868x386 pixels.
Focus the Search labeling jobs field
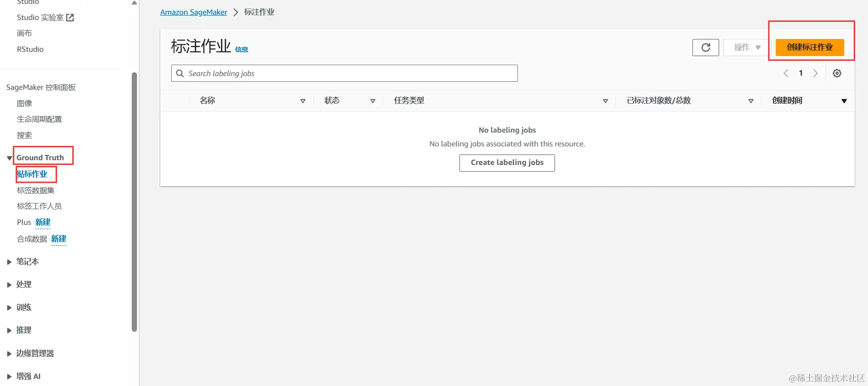point(344,73)
